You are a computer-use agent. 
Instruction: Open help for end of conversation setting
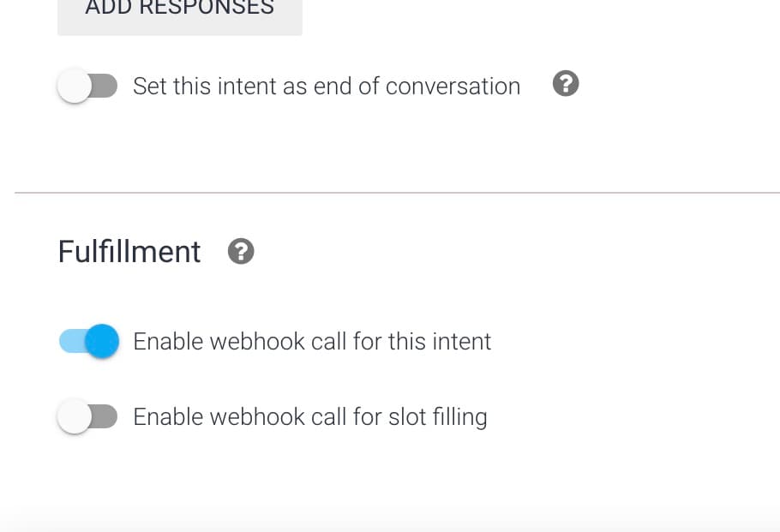pyautogui.click(x=566, y=84)
